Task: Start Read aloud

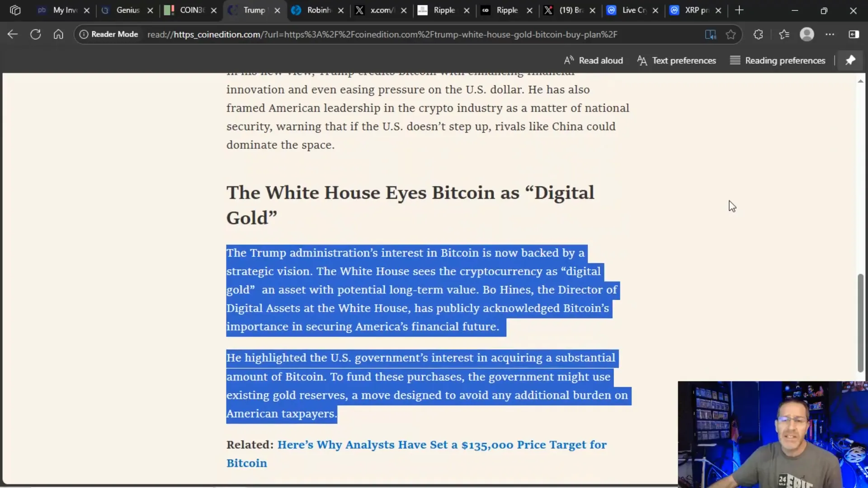Action: tap(594, 61)
